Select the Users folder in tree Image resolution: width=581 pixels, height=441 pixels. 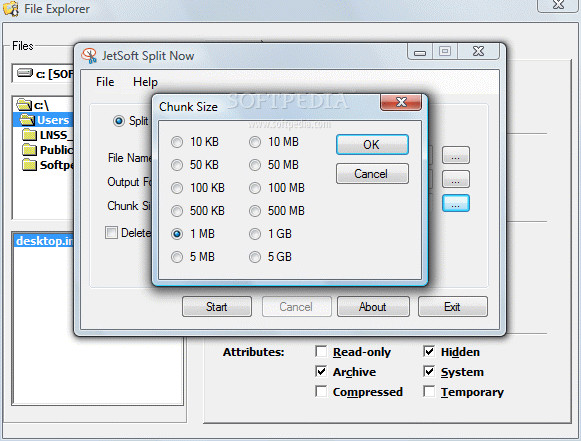(x=43, y=120)
